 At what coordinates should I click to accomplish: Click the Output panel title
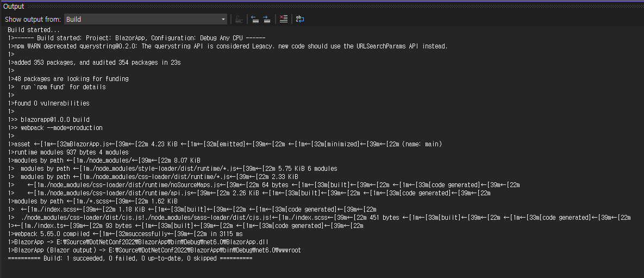[x=14, y=6]
